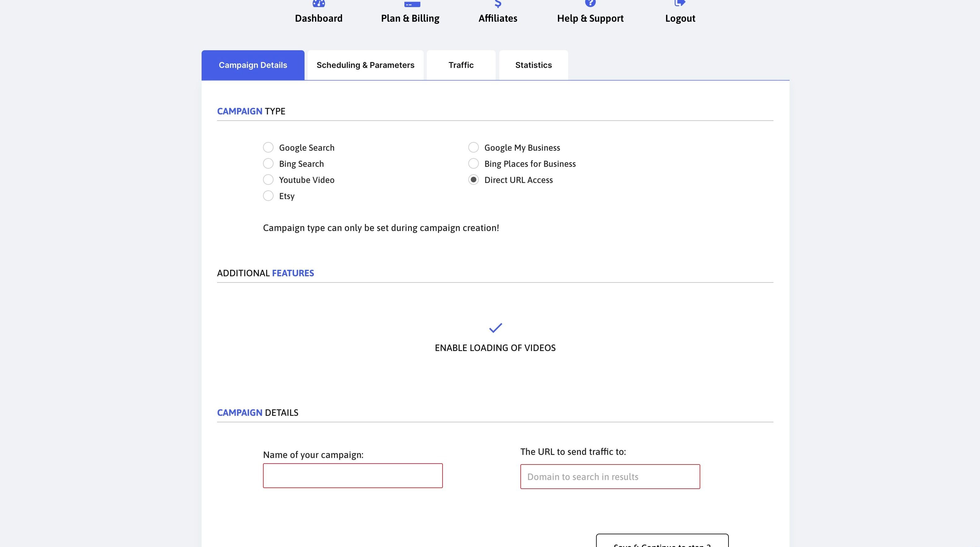Image resolution: width=980 pixels, height=547 pixels.
Task: Pick the Etsy campaign type
Action: click(268, 196)
